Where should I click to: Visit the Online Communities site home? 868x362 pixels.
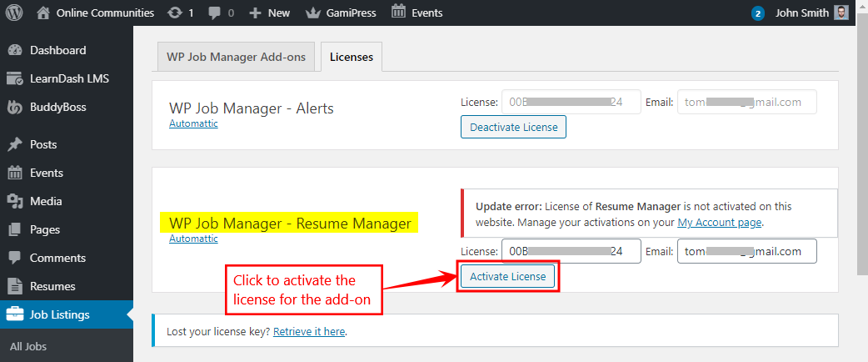pos(95,13)
